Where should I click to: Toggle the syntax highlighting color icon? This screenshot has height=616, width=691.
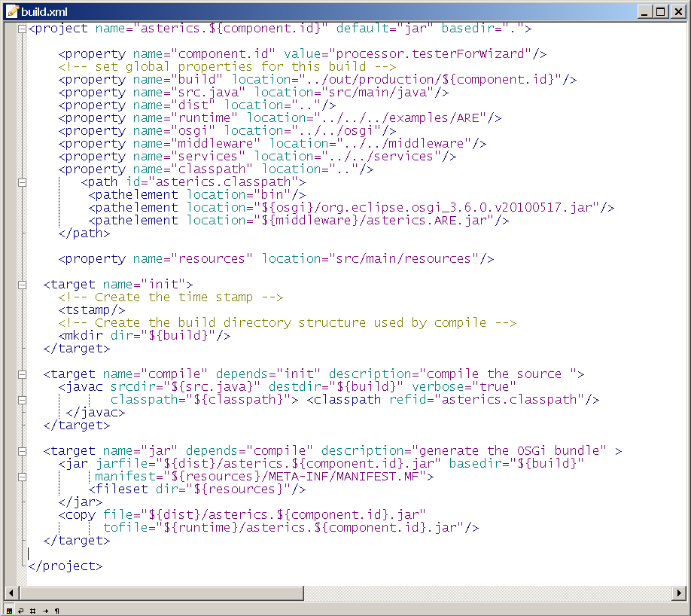(9, 611)
